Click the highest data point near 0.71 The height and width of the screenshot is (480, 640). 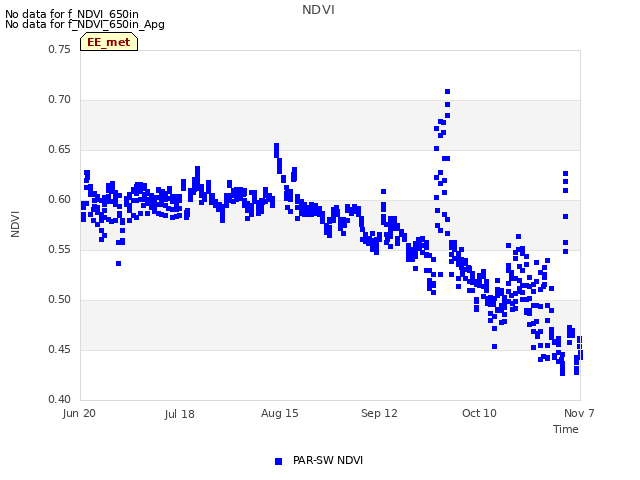(447, 91)
